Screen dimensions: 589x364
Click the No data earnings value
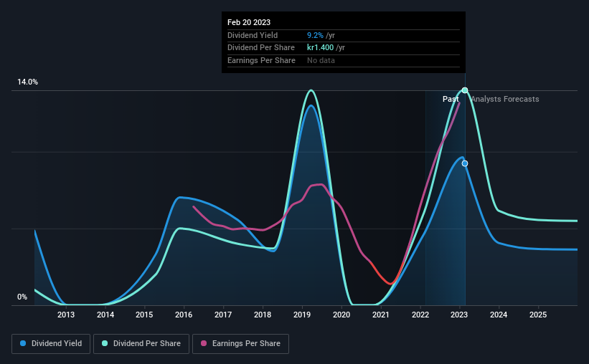click(x=321, y=60)
